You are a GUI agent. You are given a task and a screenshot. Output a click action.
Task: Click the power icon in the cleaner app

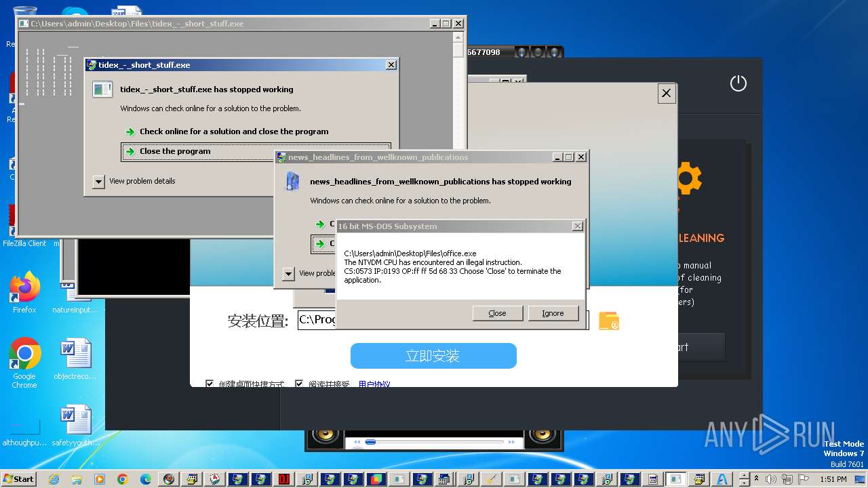click(738, 83)
